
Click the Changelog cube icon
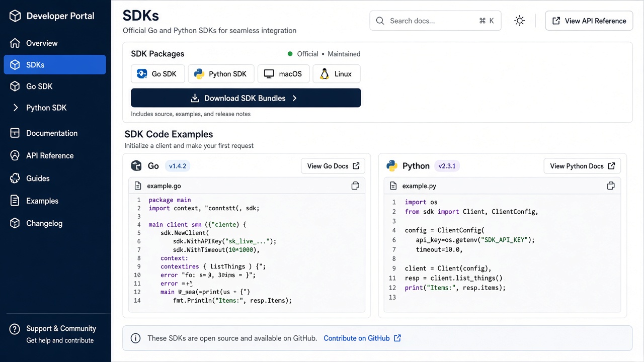[x=15, y=223]
